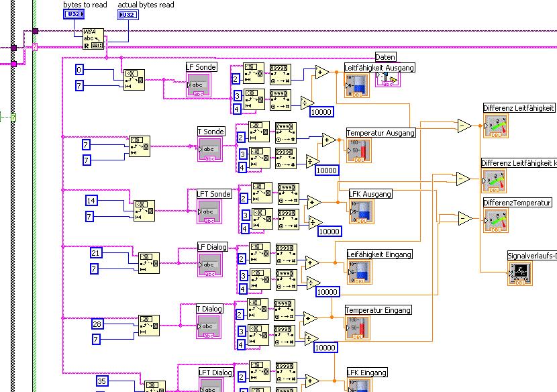Select the LFT Dialog string indicator terminal
The width and height of the screenshot is (557, 392).
211,385
